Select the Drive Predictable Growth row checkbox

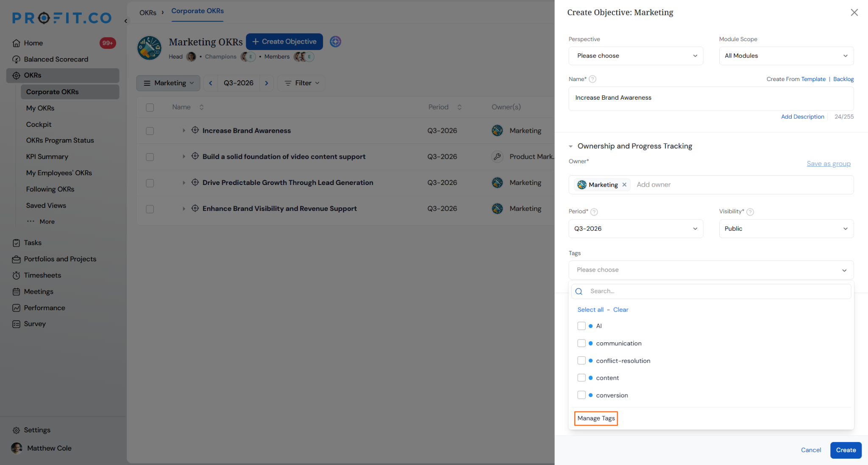(150, 183)
